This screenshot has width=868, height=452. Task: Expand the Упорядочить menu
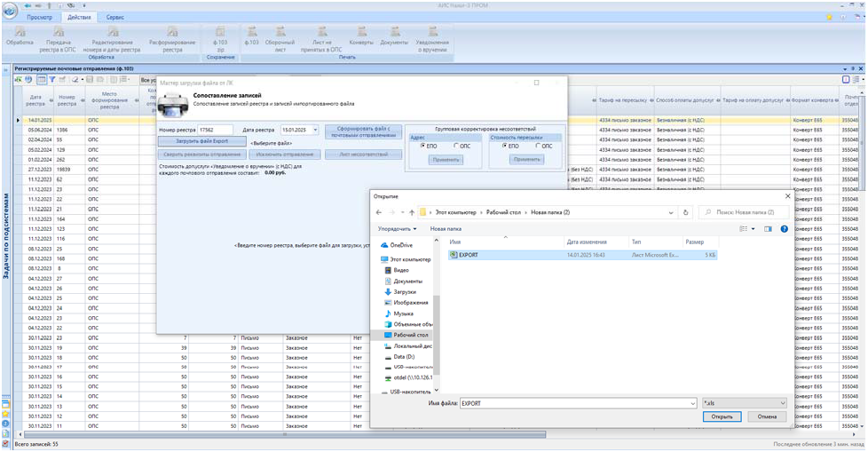point(398,229)
